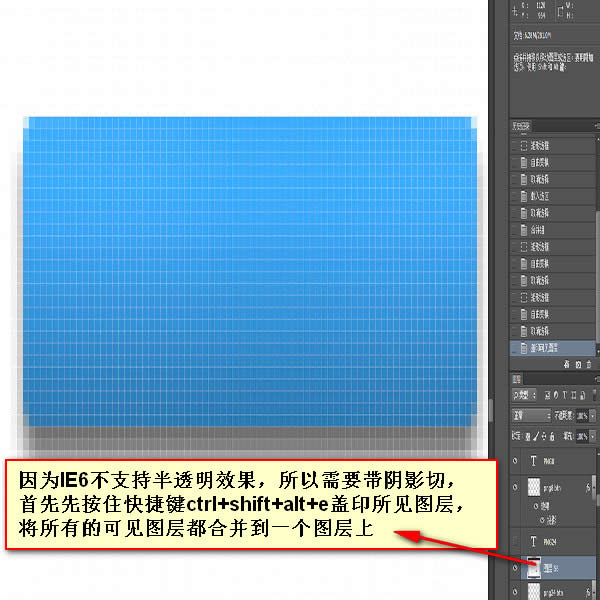Screen dimensions: 600x600
Task: Hide the selected stamped layer via its eye
Action: 516,569
